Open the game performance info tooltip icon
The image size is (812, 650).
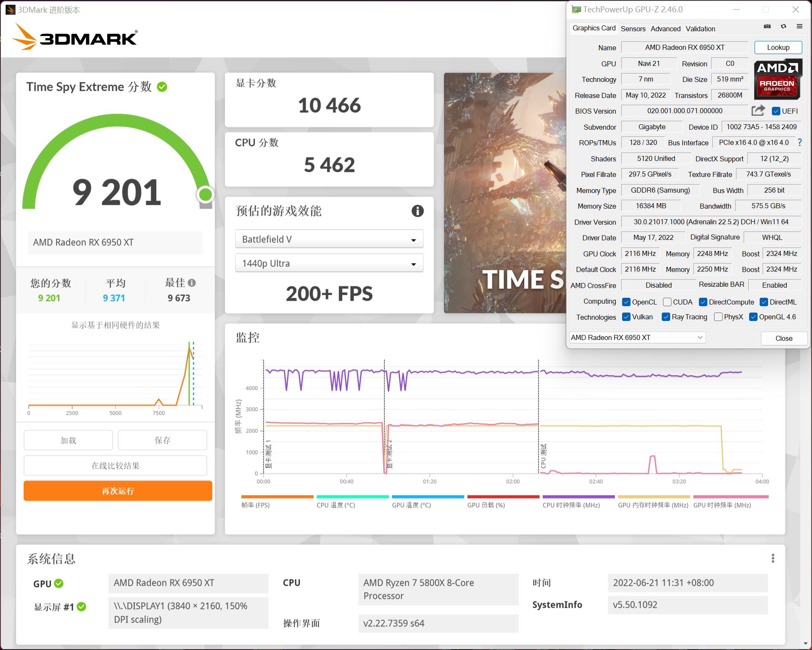(417, 211)
